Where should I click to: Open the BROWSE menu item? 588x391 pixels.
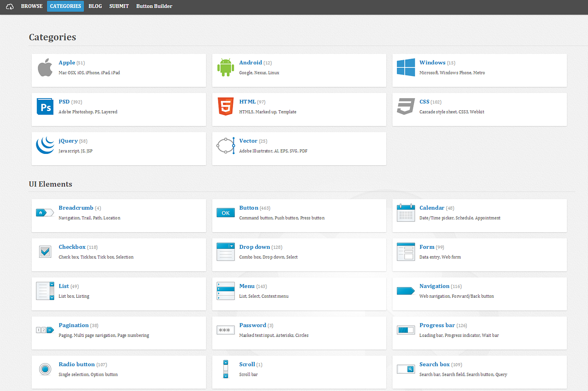[31, 6]
